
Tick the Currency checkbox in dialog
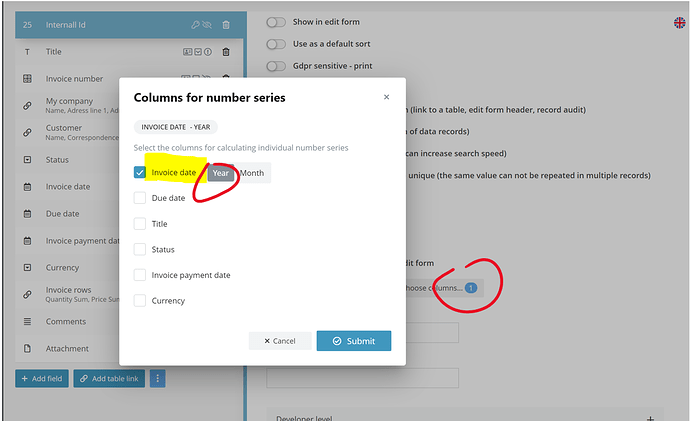[139, 300]
